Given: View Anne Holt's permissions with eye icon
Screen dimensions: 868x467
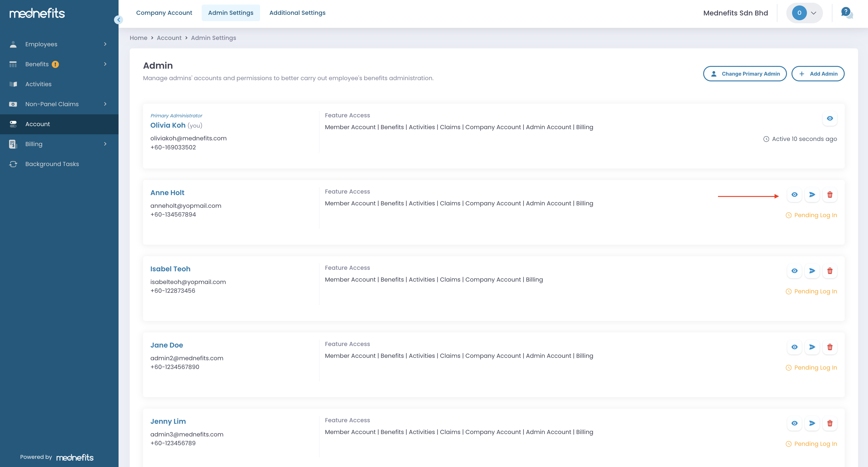Looking at the screenshot, I should pos(794,195).
